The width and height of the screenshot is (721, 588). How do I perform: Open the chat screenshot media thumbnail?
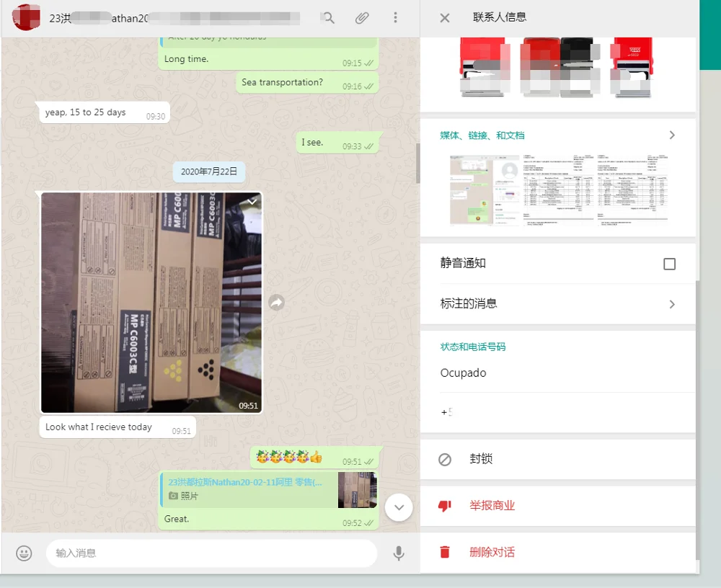pyautogui.click(x=485, y=190)
